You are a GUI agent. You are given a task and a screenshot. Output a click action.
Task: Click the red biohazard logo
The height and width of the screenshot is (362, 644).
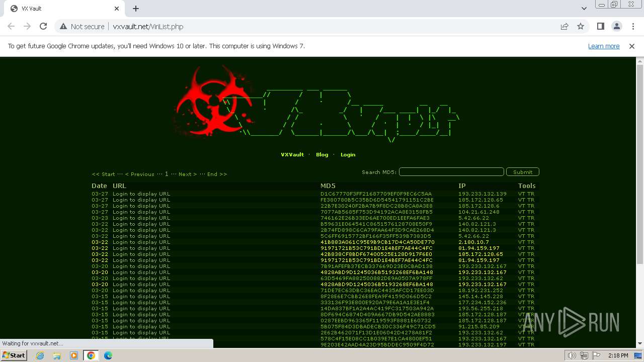(x=214, y=102)
